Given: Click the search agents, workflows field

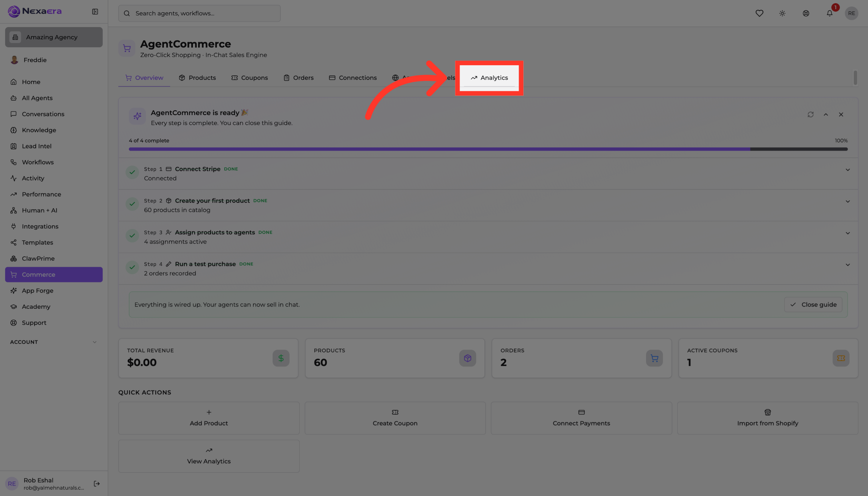Looking at the screenshot, I should coord(199,13).
